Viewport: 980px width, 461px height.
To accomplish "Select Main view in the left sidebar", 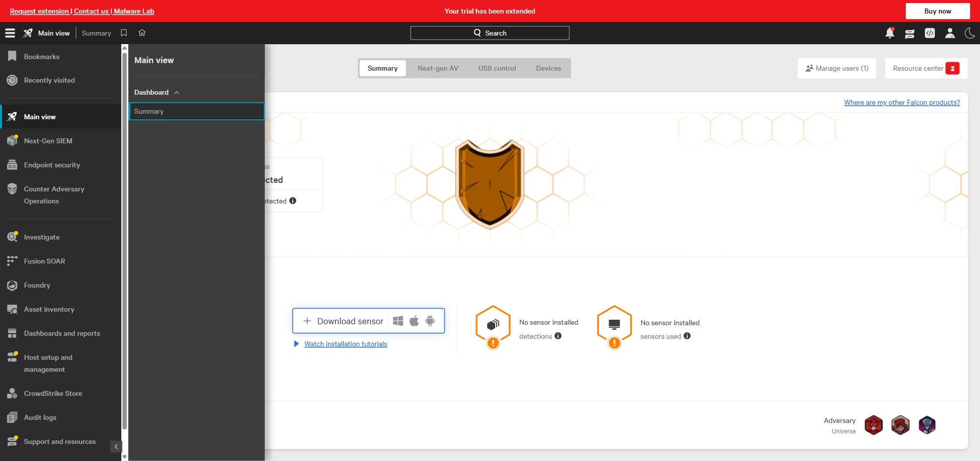I will [61, 117].
